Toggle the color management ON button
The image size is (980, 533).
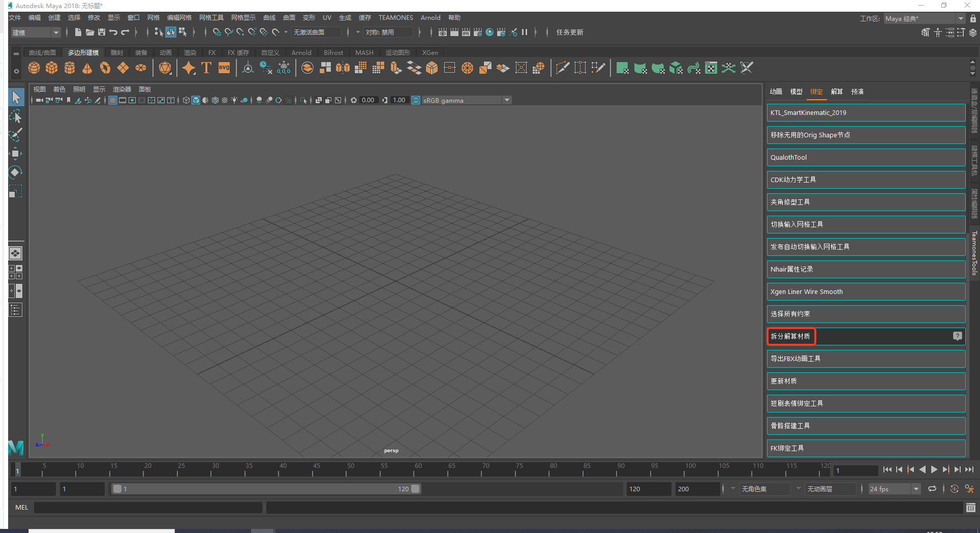pos(416,100)
